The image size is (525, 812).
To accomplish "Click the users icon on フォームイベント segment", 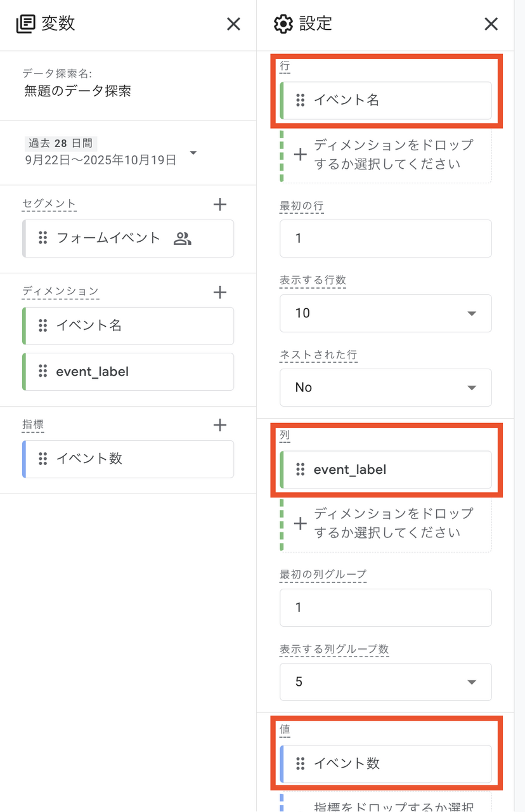I will pyautogui.click(x=183, y=239).
